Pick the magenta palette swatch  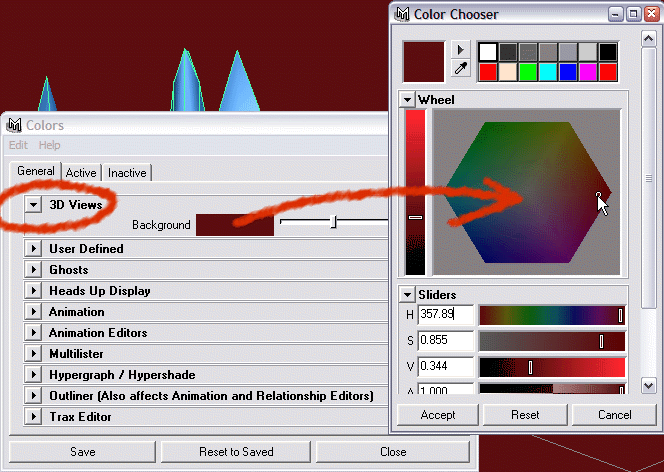588,72
